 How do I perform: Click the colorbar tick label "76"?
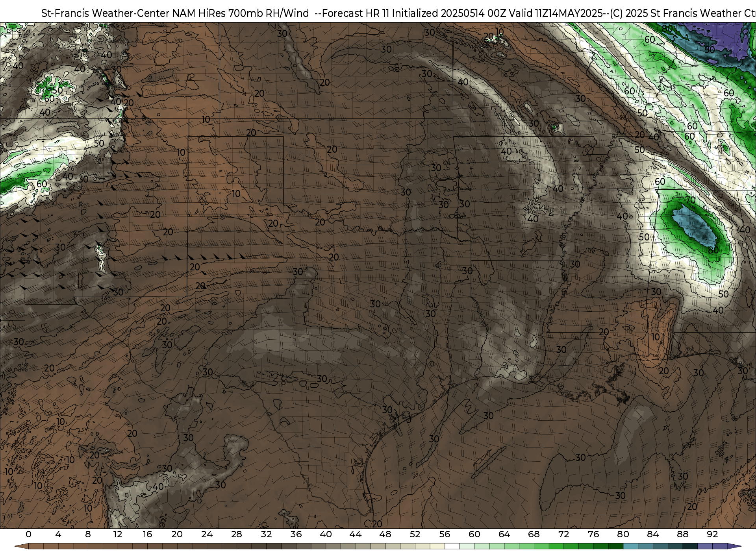[593, 534]
